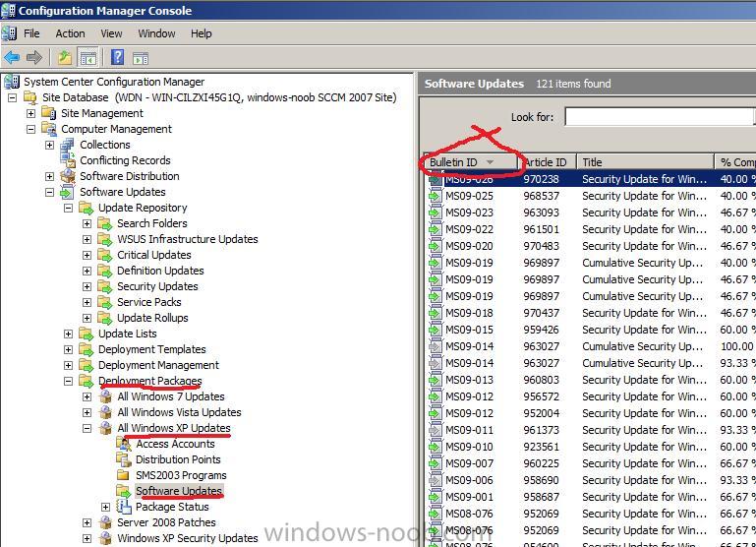Expand the Update Lists node
This screenshot has height=547, width=756.
pos(69,334)
